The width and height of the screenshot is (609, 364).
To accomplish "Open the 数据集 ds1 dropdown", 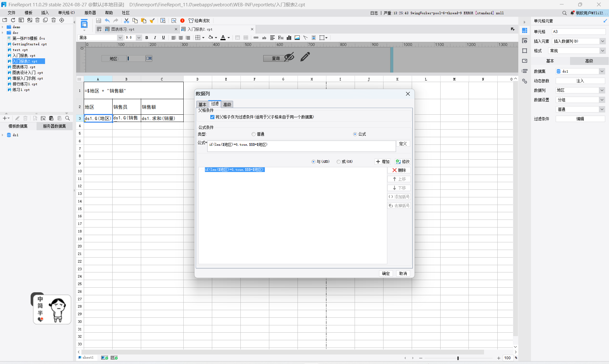I will (x=602, y=71).
